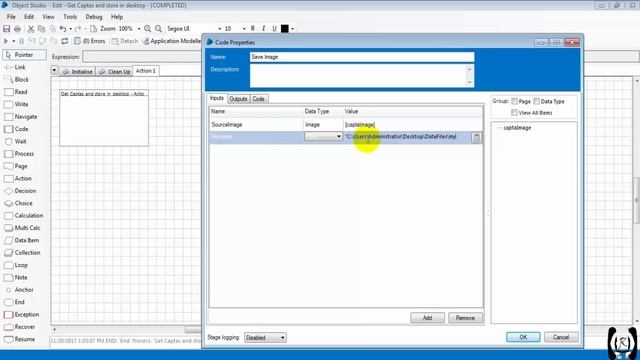
Task: Choose the Read stage tool
Action: coord(16,92)
